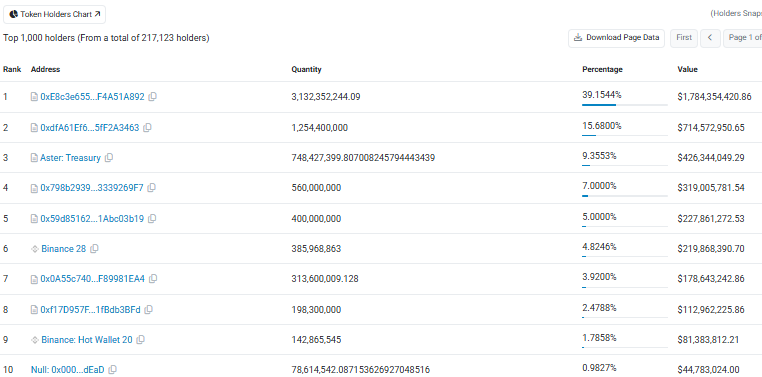Click the 7.0000% percentage text

(599, 186)
